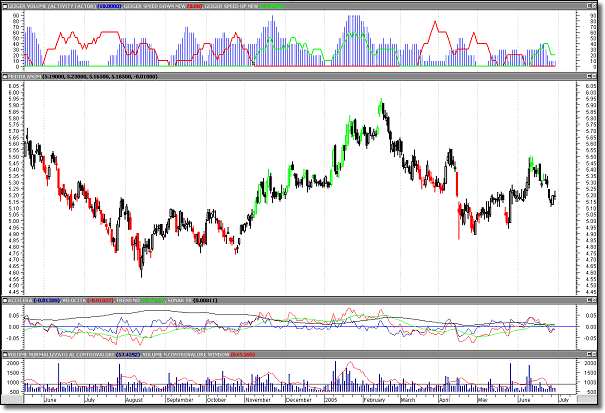Image resolution: width=605 pixels, height=413 pixels.
Task: Close the acceleration/velocity oscillator pane
Action: 596,299
